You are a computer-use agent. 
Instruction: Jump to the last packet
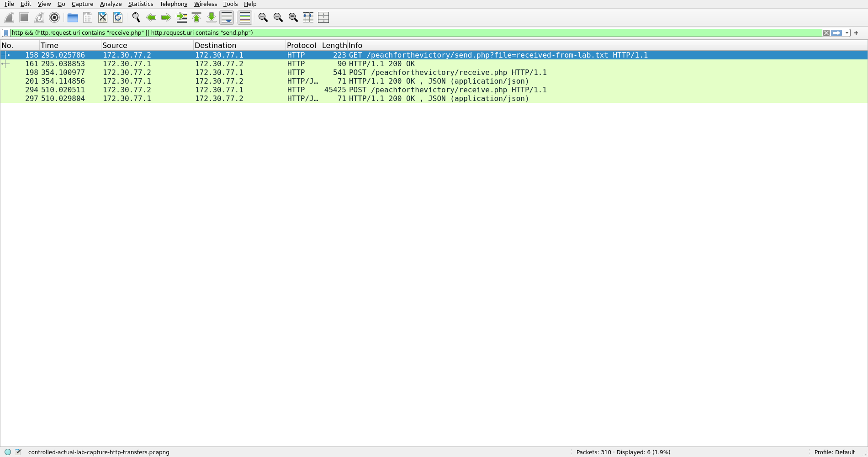pos(212,18)
